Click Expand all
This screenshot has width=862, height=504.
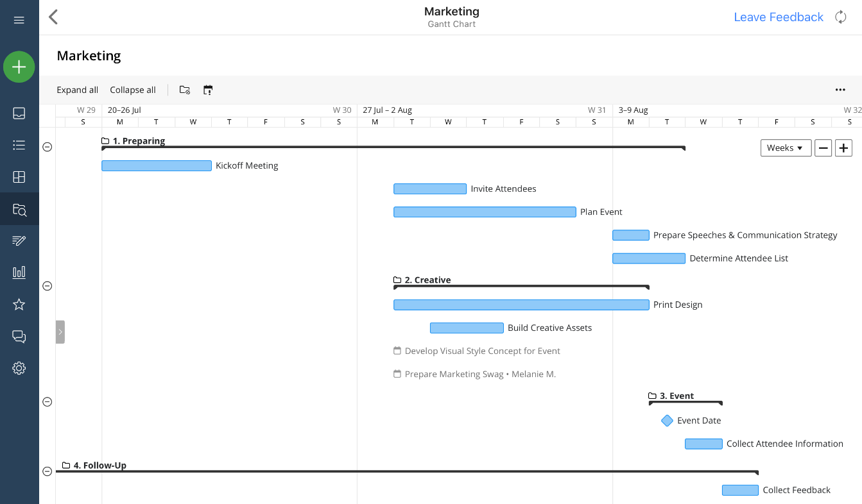click(x=77, y=90)
